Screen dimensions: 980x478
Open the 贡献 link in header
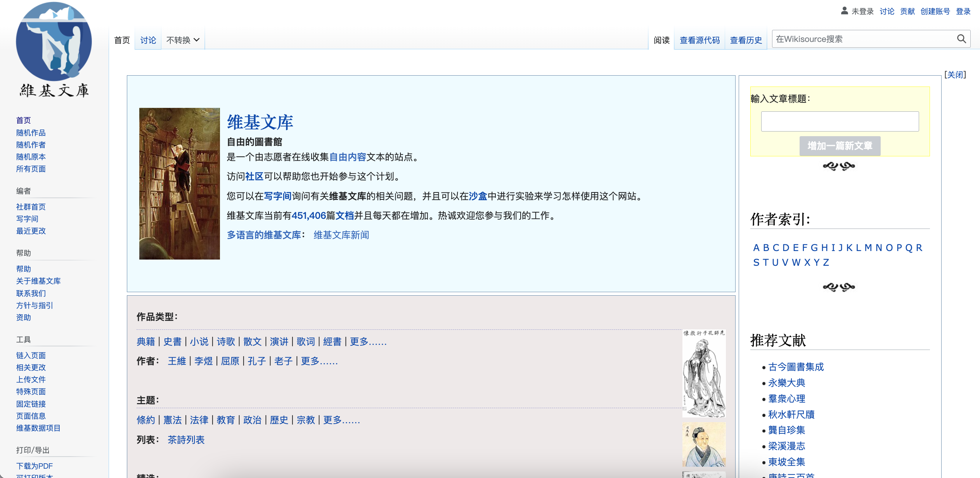[x=907, y=11]
